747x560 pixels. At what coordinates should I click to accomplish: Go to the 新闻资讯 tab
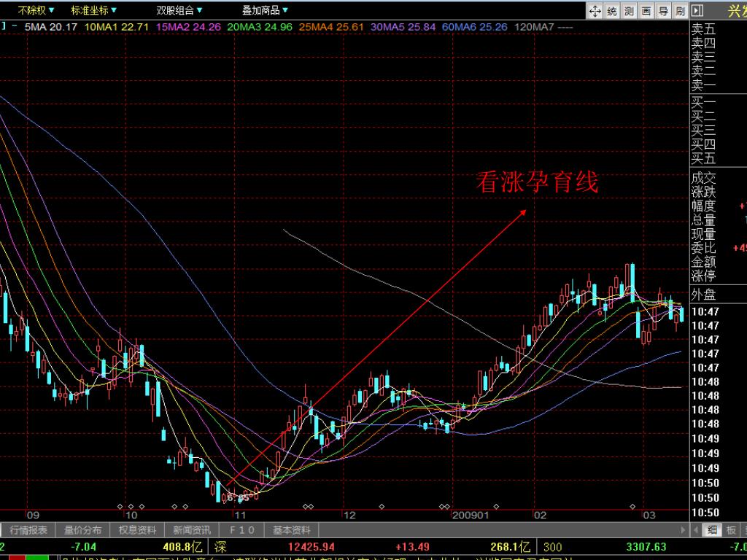192,530
